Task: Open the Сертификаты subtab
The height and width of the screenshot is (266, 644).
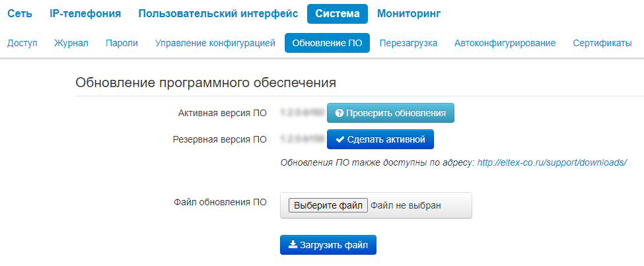Action: coord(602,43)
